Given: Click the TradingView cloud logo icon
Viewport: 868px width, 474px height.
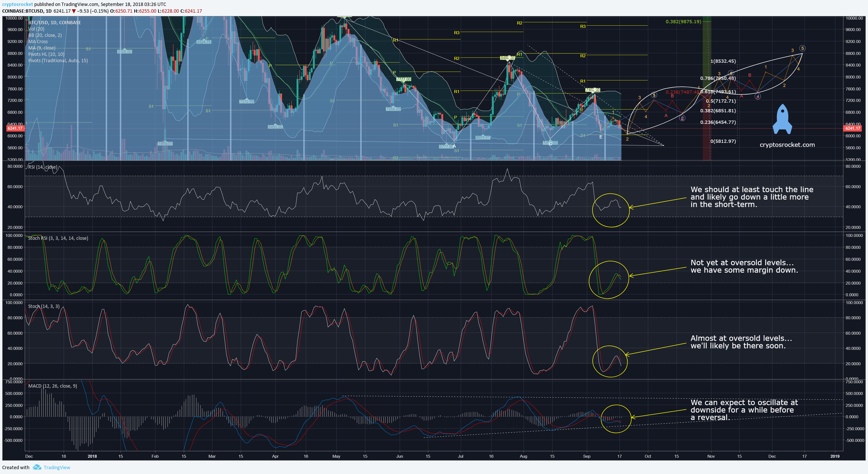Looking at the screenshot, I should (x=37, y=467).
